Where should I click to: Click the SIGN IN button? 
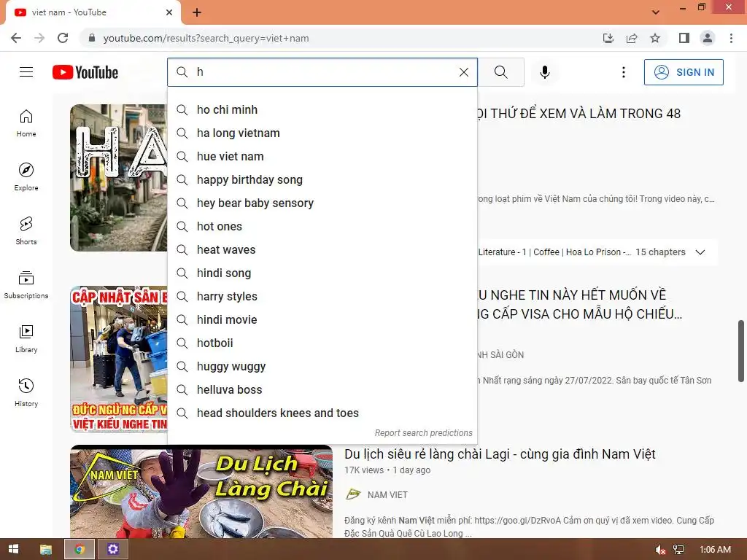click(684, 72)
